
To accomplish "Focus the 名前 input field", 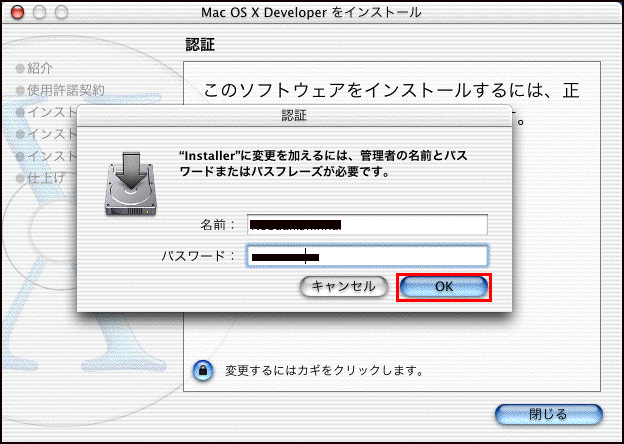I will pos(367,225).
